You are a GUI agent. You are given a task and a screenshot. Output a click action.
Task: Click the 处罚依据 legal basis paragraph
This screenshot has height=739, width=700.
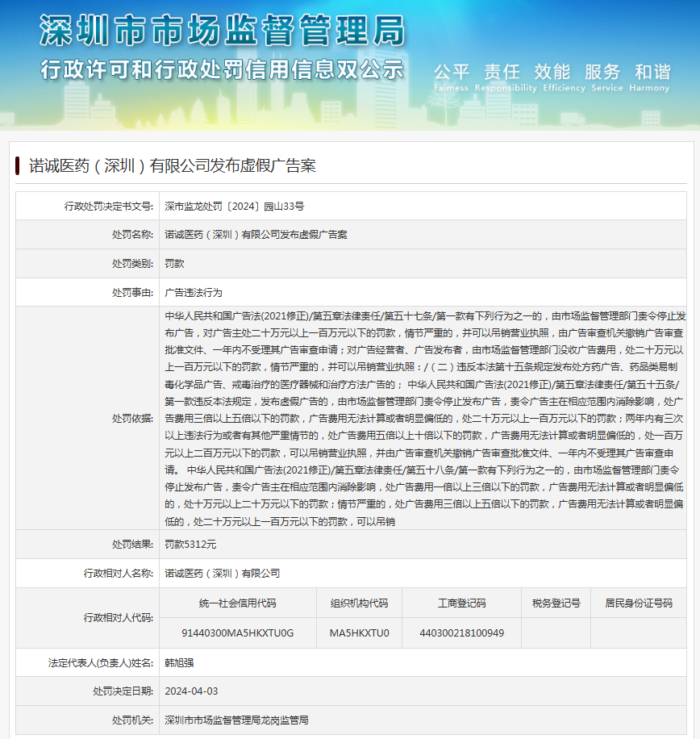pos(424,419)
